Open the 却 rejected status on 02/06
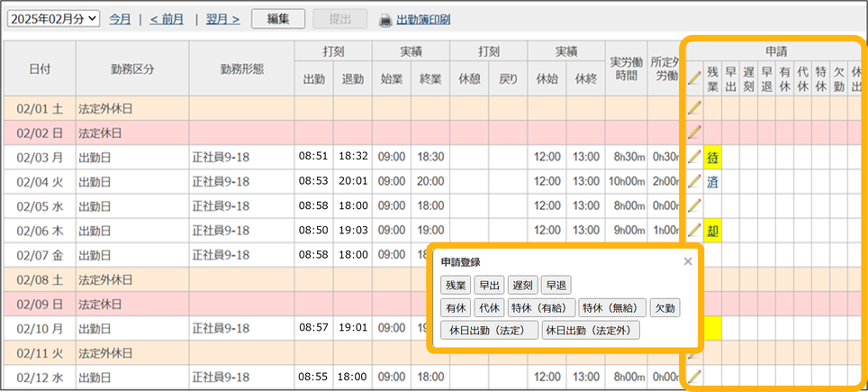The image size is (868, 392). tap(713, 231)
